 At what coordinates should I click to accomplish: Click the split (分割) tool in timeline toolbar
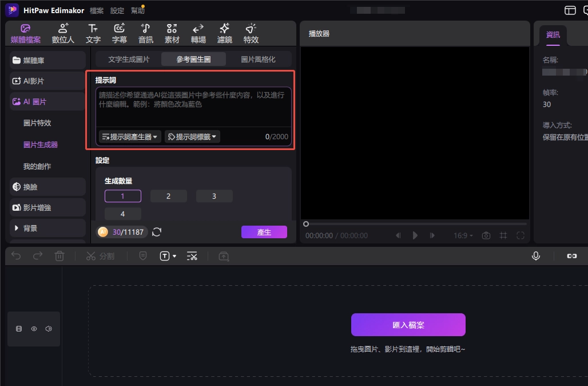[100, 256]
